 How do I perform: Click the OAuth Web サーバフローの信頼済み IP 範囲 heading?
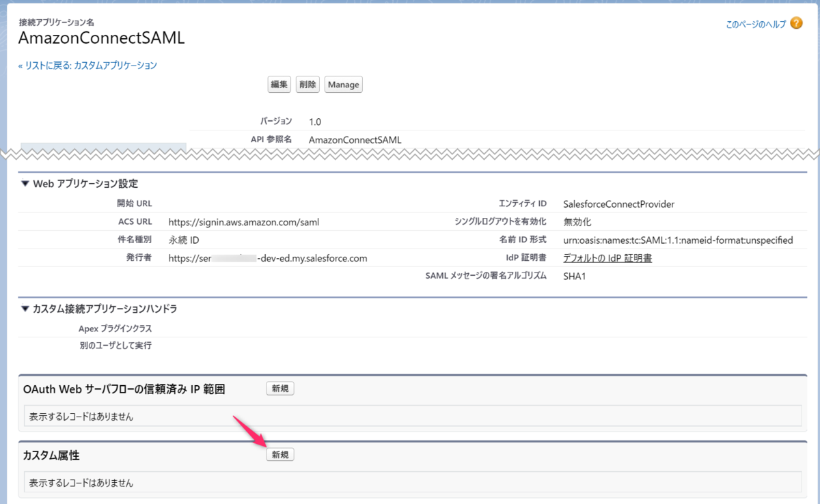124,389
